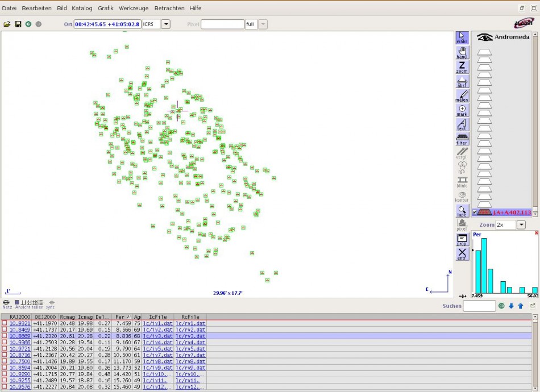This screenshot has width=540, height=392.
Task: Open the 'Katalog' menu
Action: click(x=82, y=9)
